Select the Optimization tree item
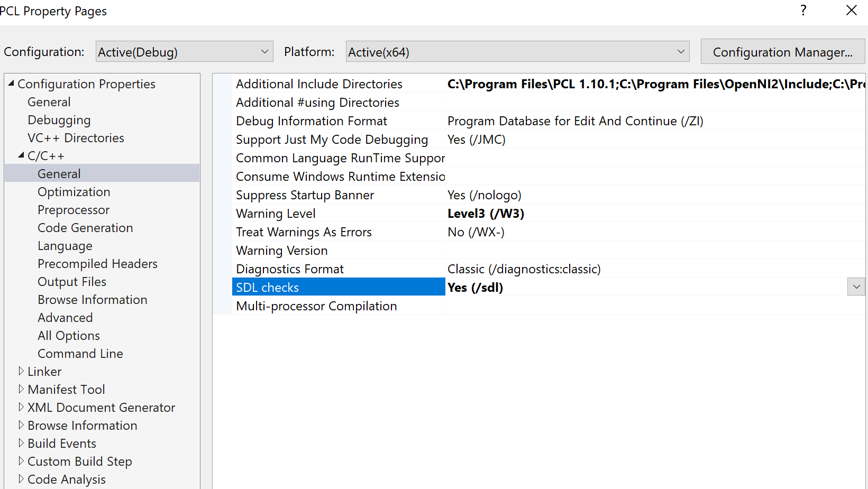 coord(74,191)
